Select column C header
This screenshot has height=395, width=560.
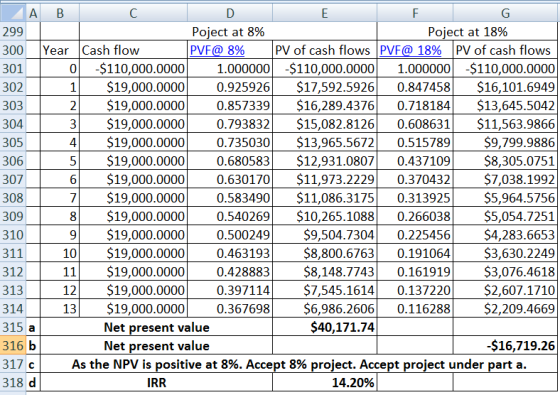[133, 13]
